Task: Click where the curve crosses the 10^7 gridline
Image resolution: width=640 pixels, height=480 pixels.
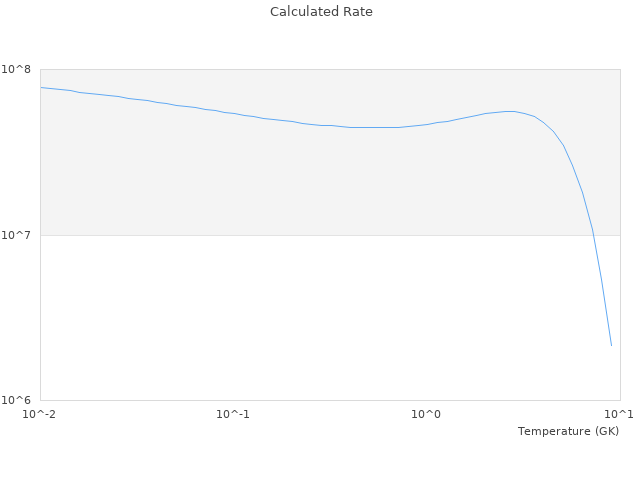Action: [593, 235]
